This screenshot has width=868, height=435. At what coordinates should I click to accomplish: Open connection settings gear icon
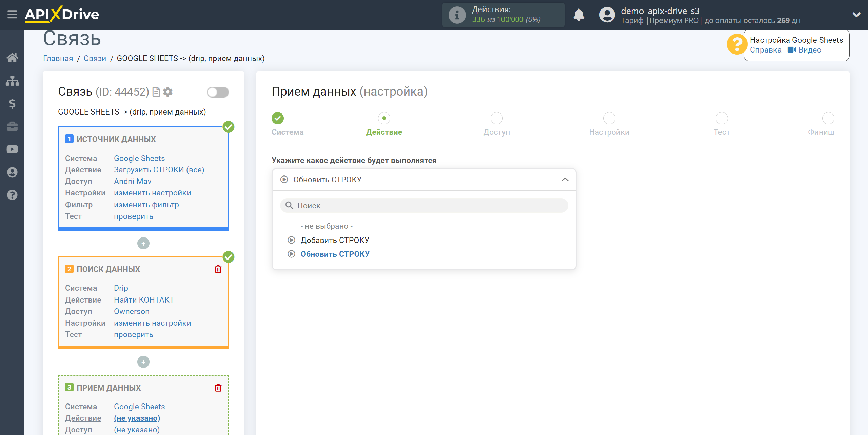click(x=168, y=92)
